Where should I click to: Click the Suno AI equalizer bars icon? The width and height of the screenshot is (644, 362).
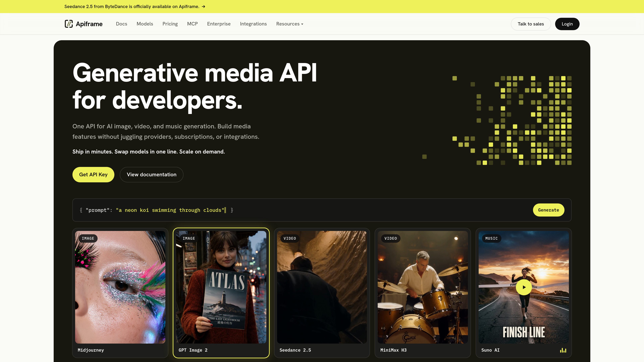point(563,350)
